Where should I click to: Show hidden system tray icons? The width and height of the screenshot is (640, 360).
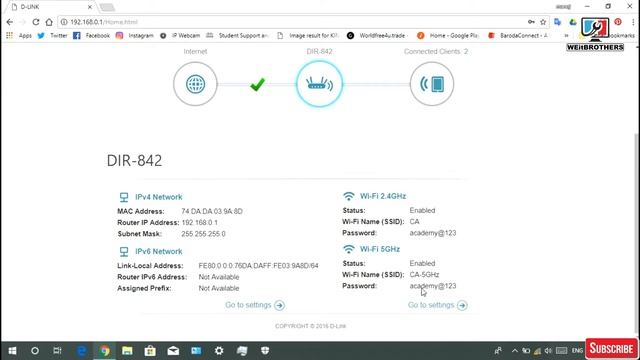pos(515,351)
